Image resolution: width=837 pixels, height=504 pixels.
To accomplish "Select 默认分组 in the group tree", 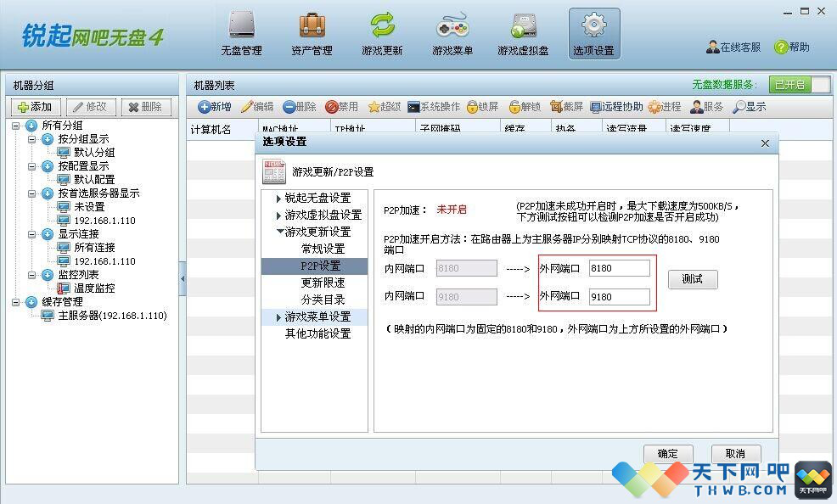I will pyautogui.click(x=94, y=153).
